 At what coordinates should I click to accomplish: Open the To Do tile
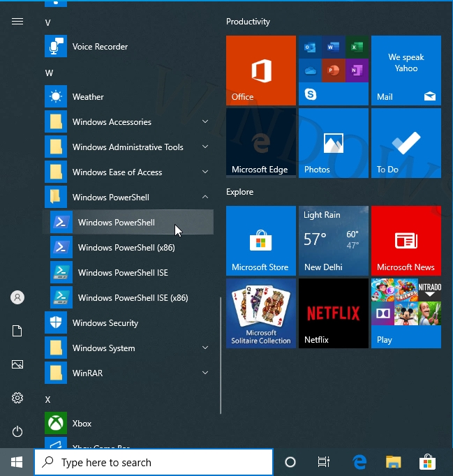click(x=406, y=143)
